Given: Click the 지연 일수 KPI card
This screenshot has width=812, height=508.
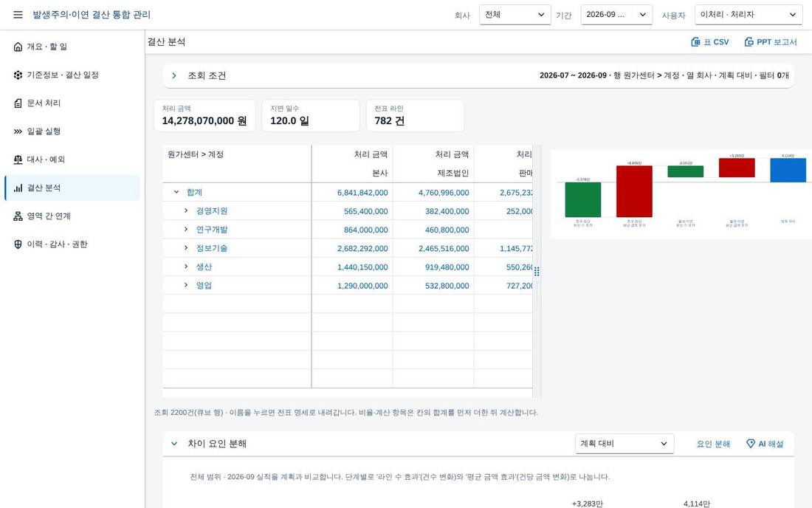Looking at the screenshot, I should (311, 115).
